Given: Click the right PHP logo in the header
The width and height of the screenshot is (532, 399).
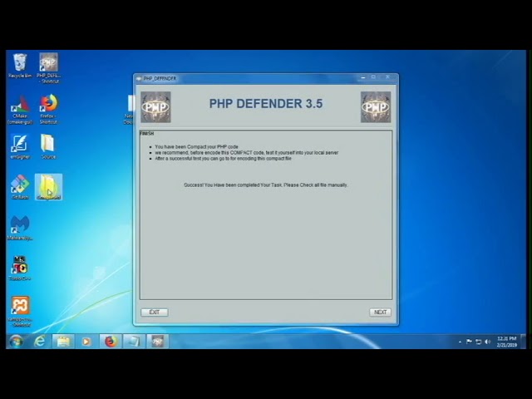Looking at the screenshot, I should [x=376, y=107].
